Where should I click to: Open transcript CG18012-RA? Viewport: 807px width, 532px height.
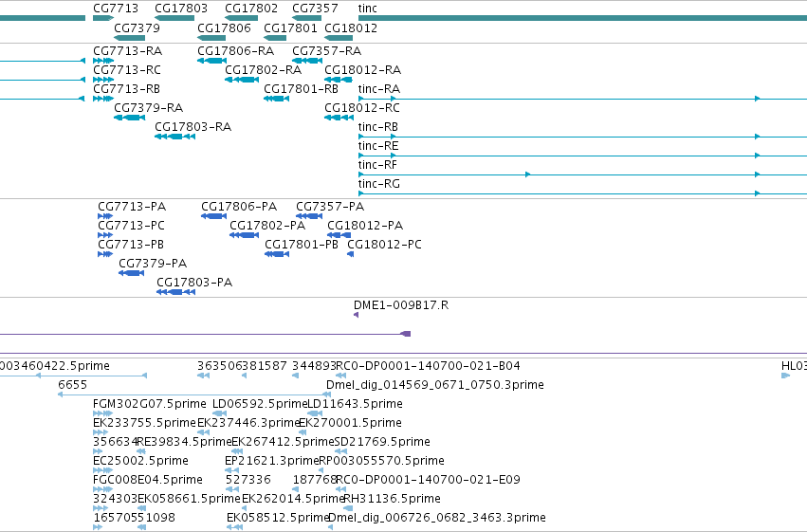pos(363,70)
